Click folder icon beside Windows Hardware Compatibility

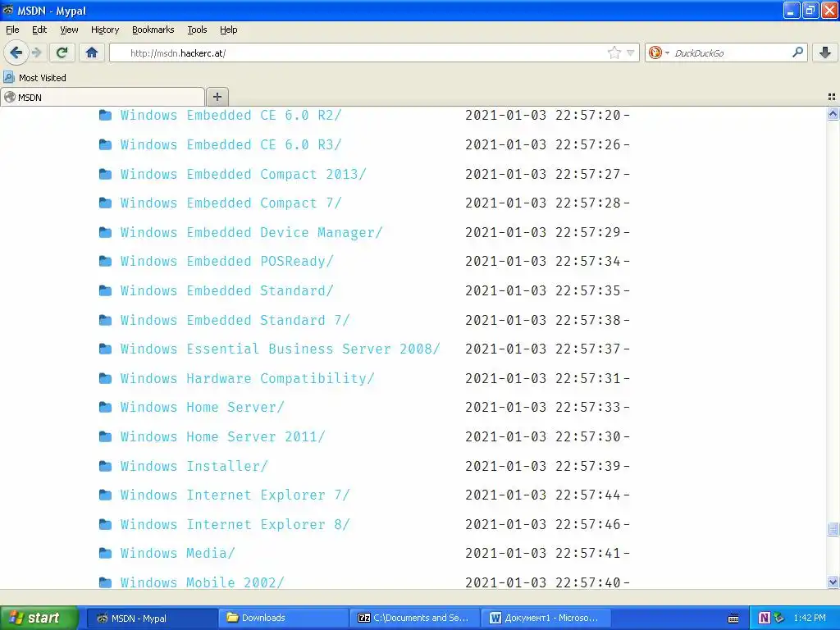coord(106,378)
